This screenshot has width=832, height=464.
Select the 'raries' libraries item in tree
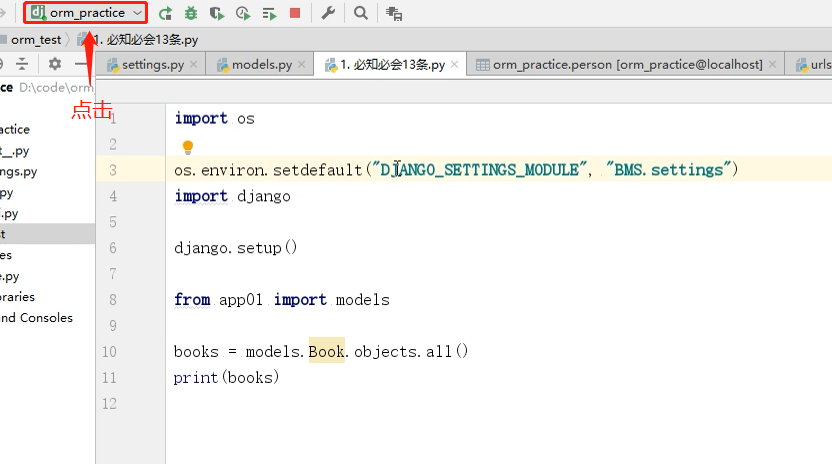pos(18,297)
